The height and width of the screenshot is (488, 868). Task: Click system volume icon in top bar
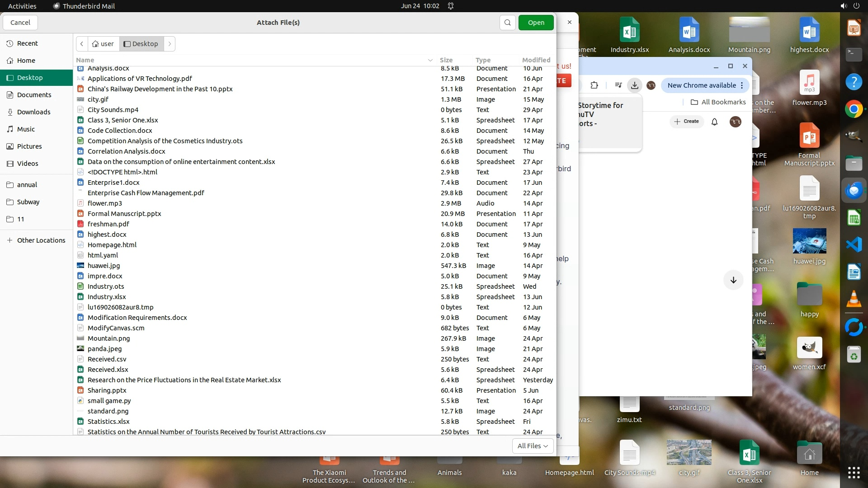tap(844, 6)
